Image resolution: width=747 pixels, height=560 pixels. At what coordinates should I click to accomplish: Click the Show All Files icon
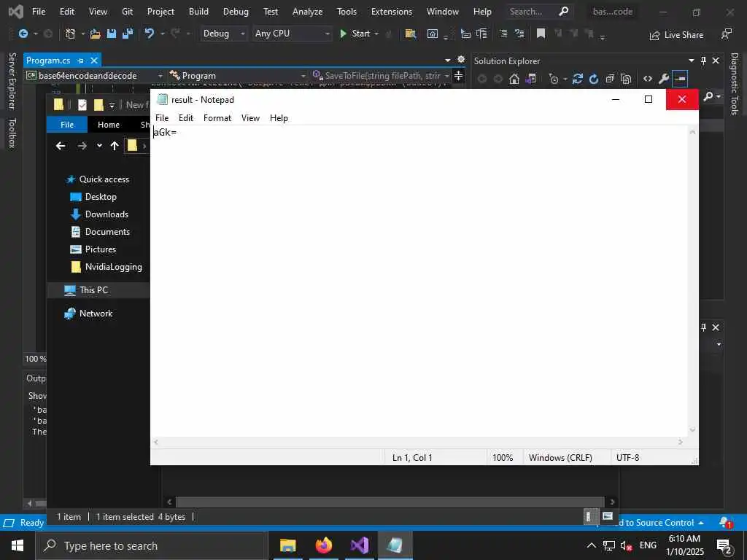pyautogui.click(x=626, y=79)
